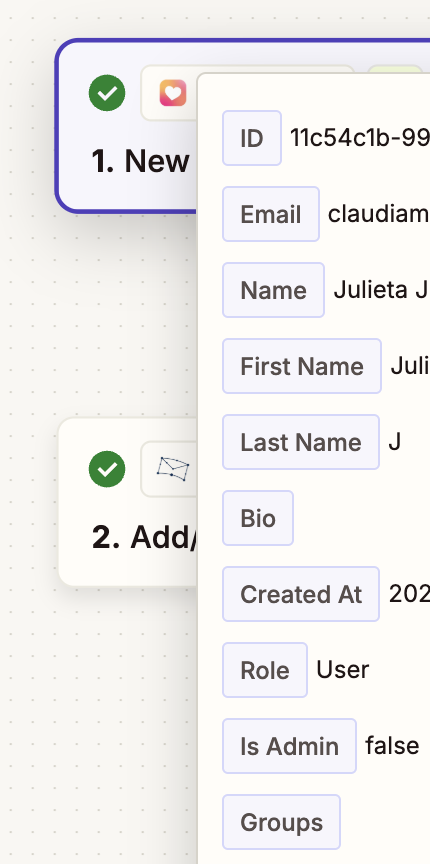Click the Is Admin value false
The width and height of the screenshot is (430, 864).
coord(392,746)
